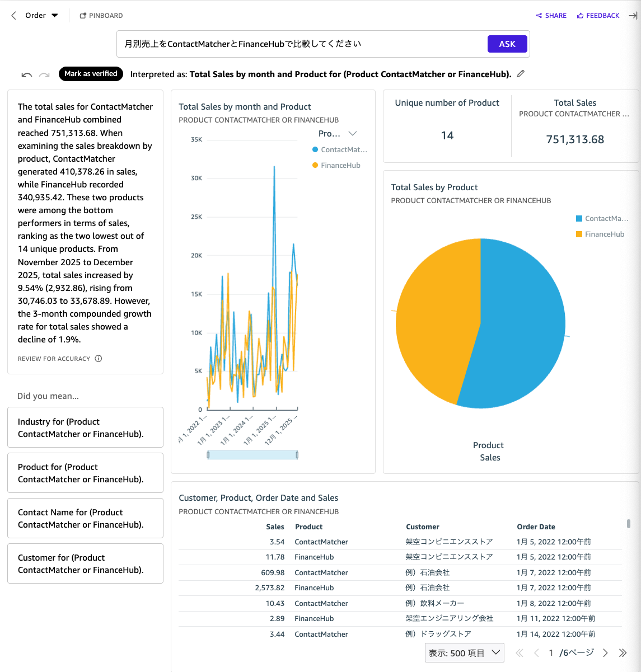Open the 表示: 500 項目 page size dropdown

pyautogui.click(x=464, y=652)
